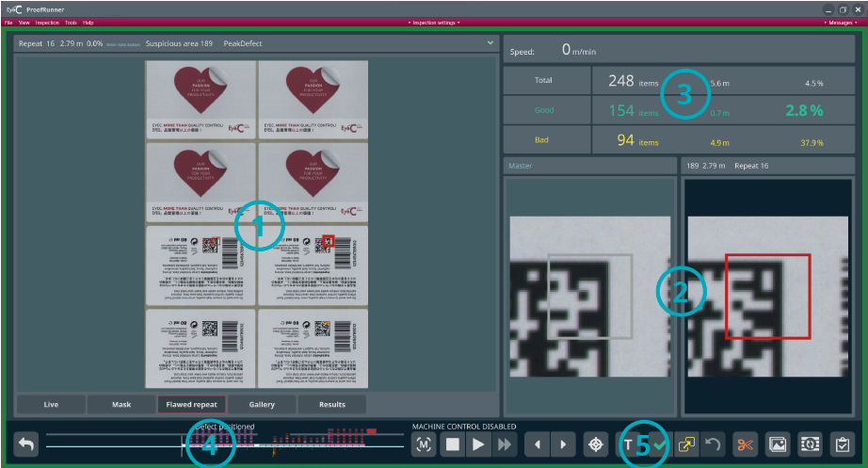868x468 pixels.
Task: Click the white position bar on the defect timeline
Action: point(183,445)
